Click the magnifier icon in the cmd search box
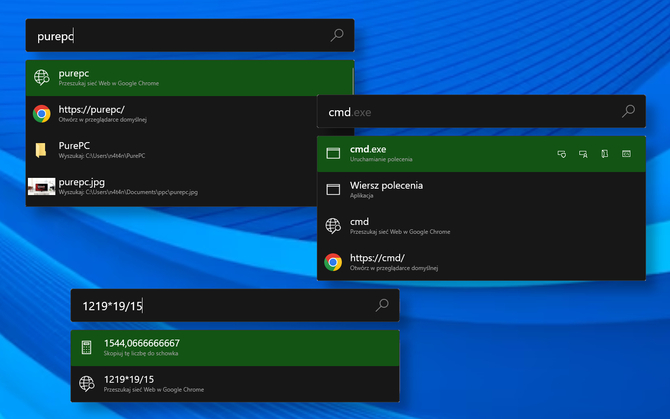The image size is (670, 419). 628,111
